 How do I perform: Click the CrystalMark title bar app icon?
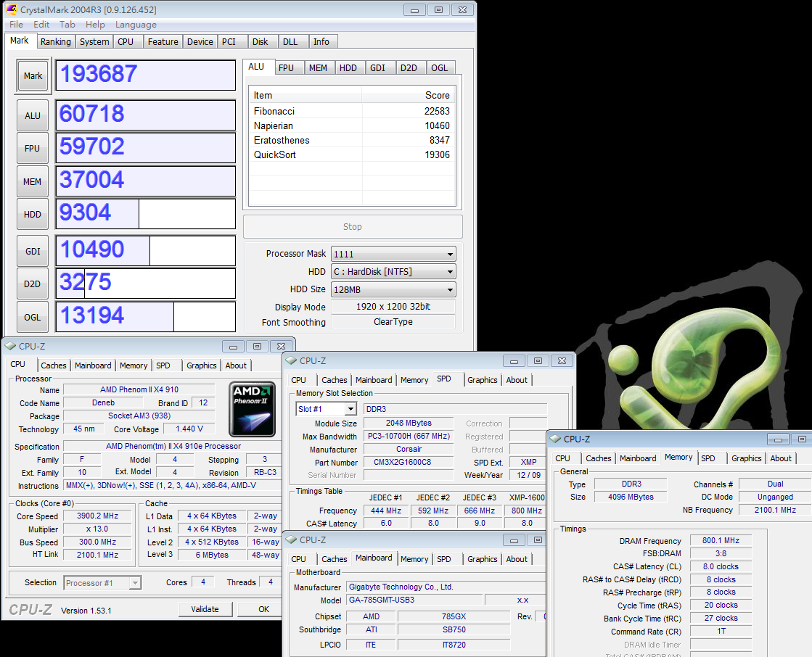pyautogui.click(x=12, y=9)
